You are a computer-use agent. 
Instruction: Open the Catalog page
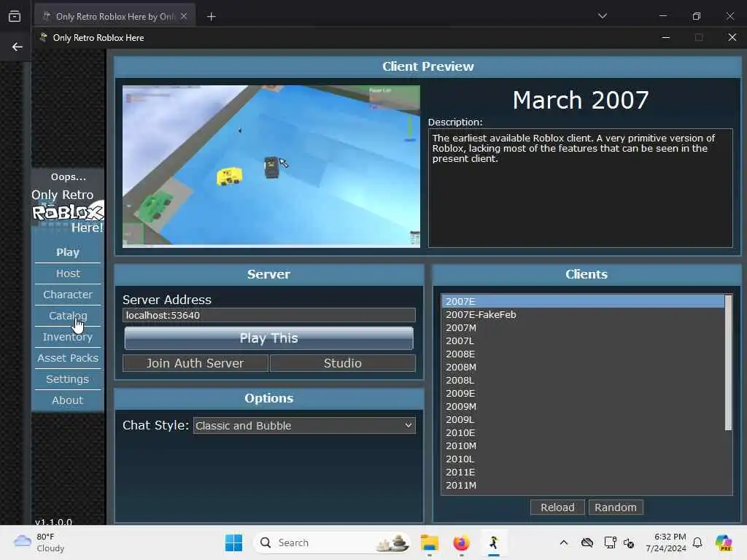coord(68,316)
